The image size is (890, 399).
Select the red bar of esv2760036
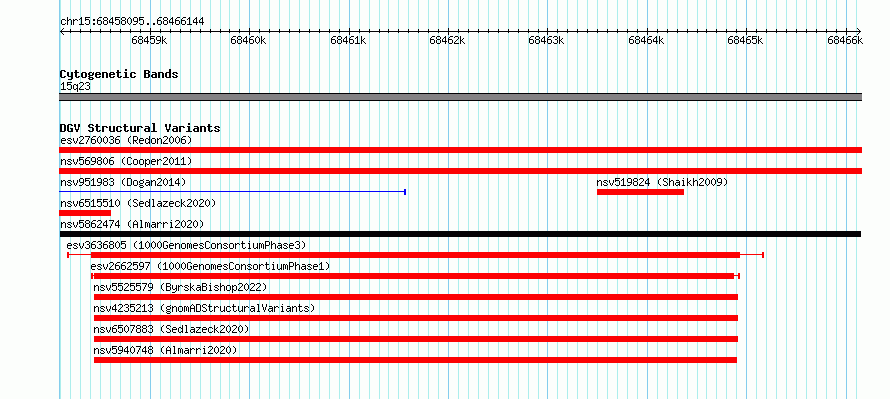click(460, 150)
